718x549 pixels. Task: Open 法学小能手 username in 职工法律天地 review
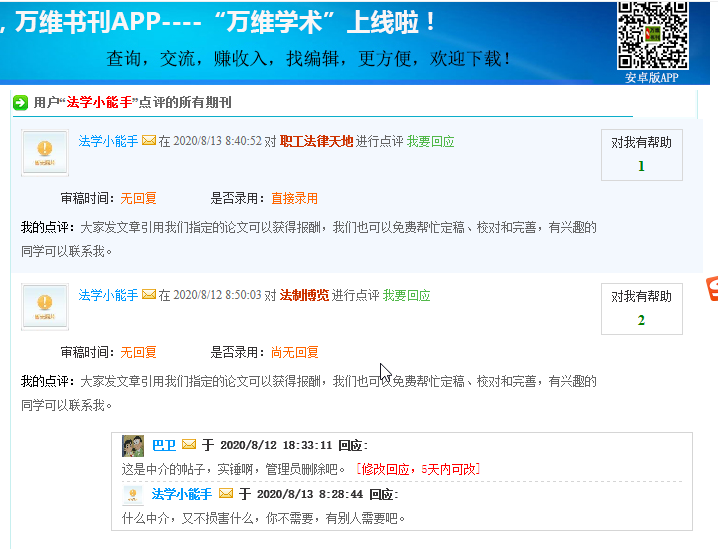[108, 142]
